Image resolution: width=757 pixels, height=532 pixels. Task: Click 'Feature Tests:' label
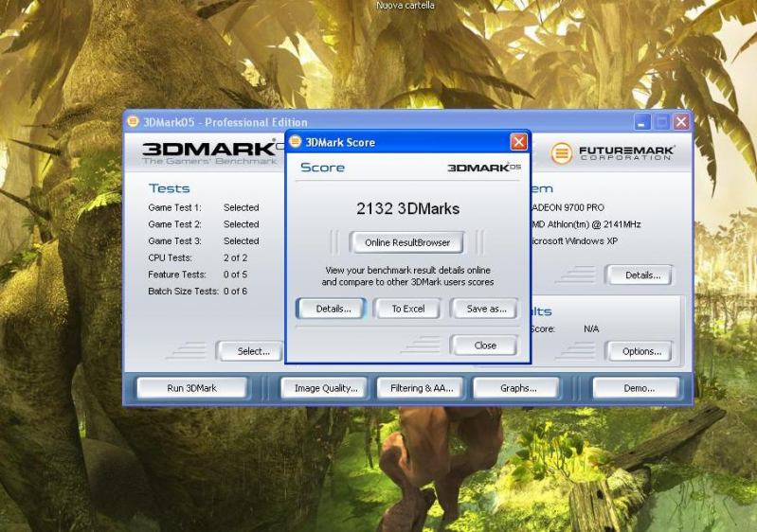point(177,275)
